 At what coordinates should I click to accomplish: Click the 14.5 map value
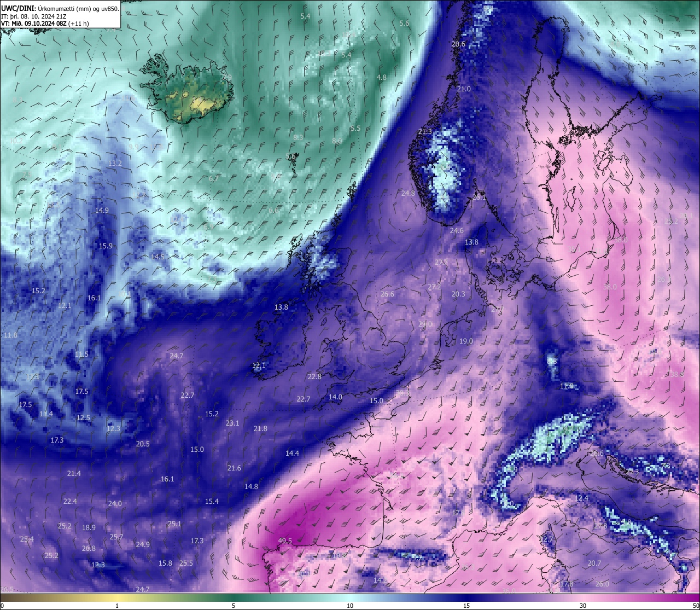pos(157,257)
